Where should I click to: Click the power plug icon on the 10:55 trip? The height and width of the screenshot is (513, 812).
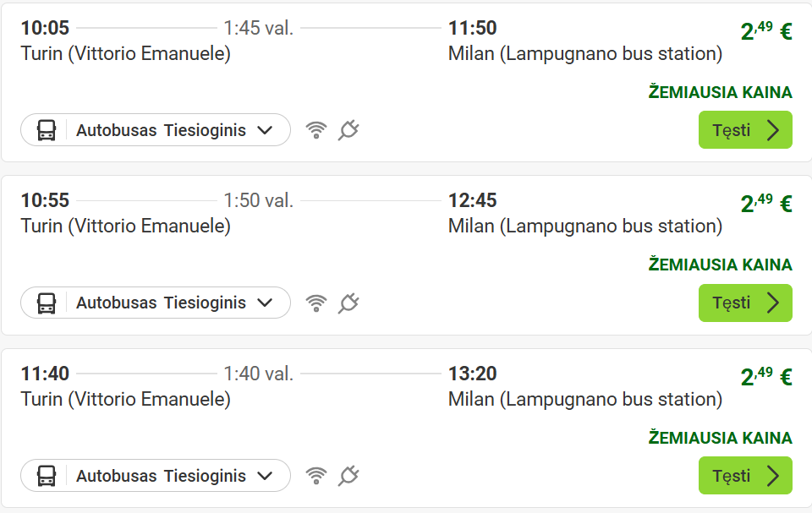tap(348, 303)
